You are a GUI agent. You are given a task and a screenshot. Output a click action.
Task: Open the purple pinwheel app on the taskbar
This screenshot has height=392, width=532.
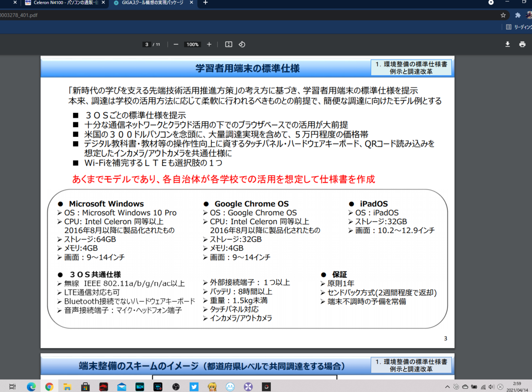tap(248, 387)
